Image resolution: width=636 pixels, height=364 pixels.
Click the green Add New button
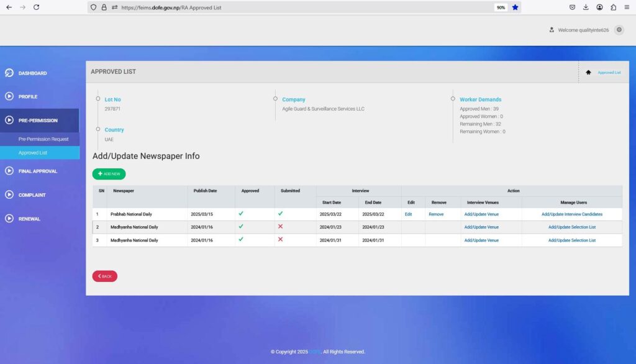pos(109,174)
